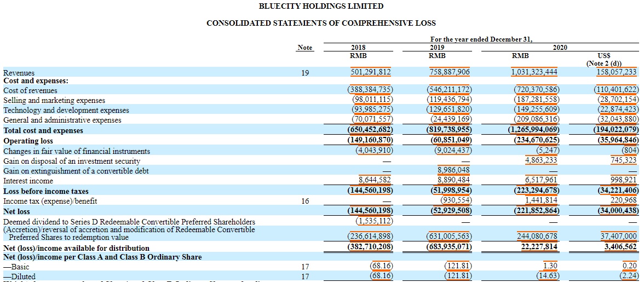Click 2019 Net loss (52,929,508)
644x282 pixels.
click(451, 211)
